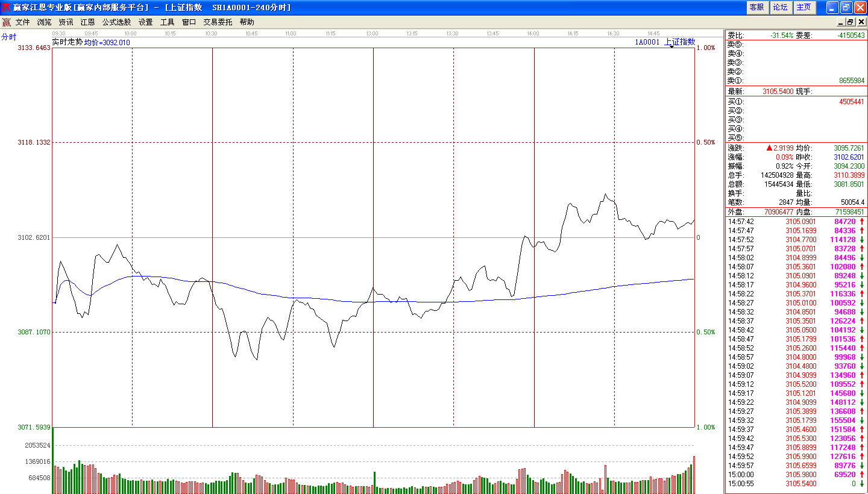Open the 江恩 menu
Screen dimensions: 868x494
87,22
